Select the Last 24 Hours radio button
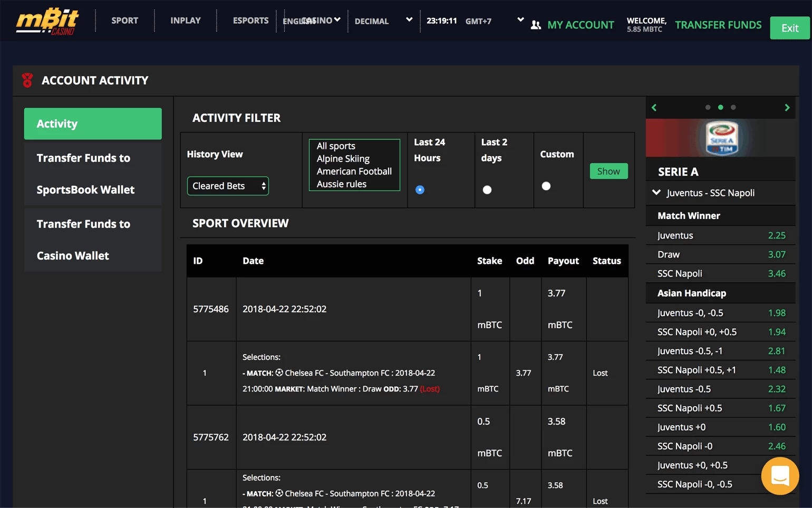The height and width of the screenshot is (508, 812). 420,189
